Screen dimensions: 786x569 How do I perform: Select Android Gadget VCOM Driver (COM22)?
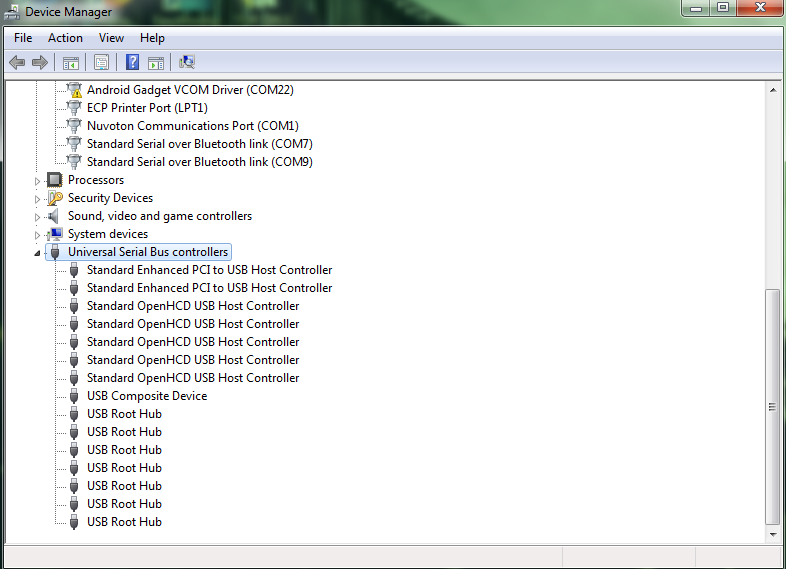pos(190,90)
